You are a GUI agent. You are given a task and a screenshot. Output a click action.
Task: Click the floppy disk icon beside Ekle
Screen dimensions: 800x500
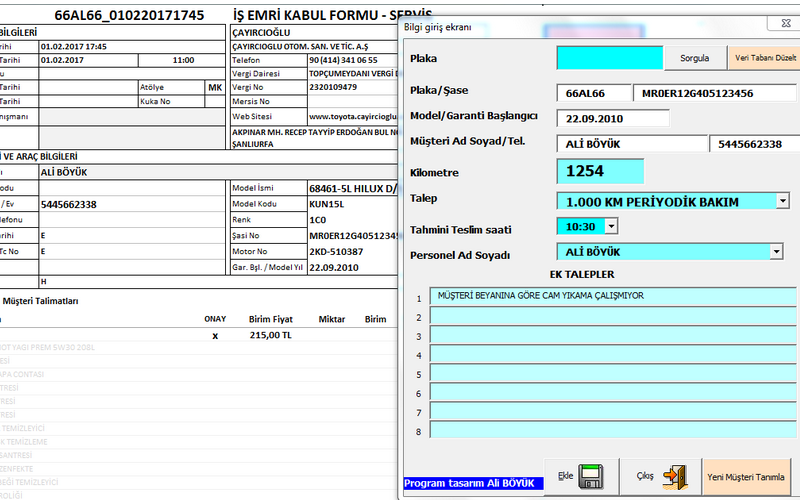point(590,474)
